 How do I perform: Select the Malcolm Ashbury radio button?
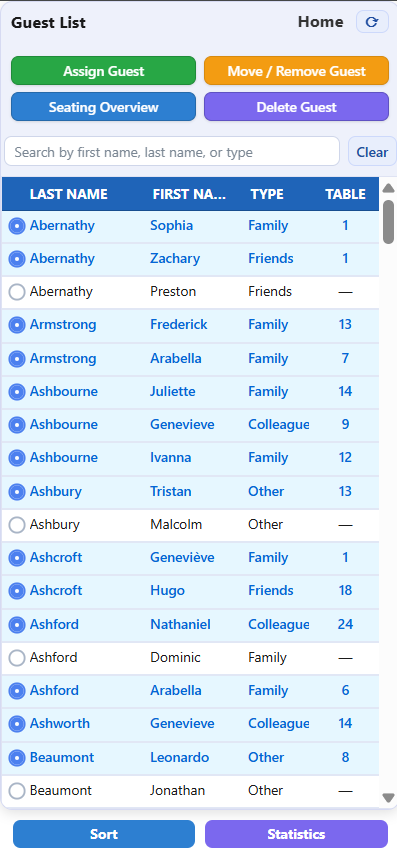click(x=17, y=525)
